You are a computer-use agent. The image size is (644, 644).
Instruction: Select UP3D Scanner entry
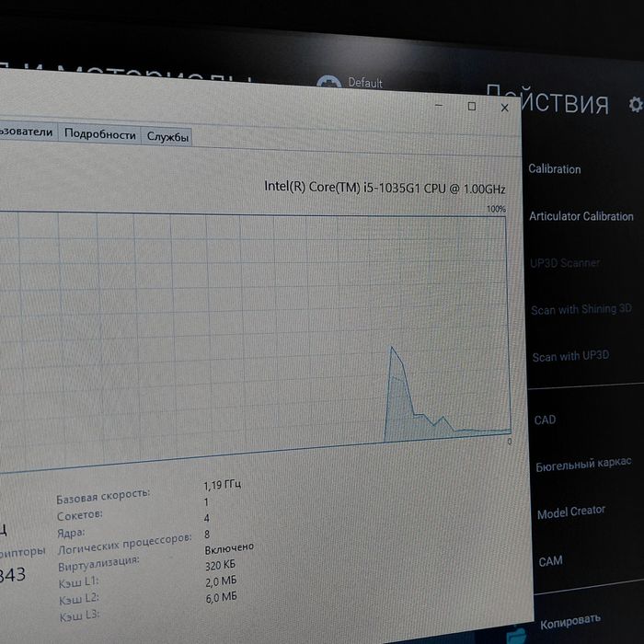pyautogui.click(x=565, y=263)
